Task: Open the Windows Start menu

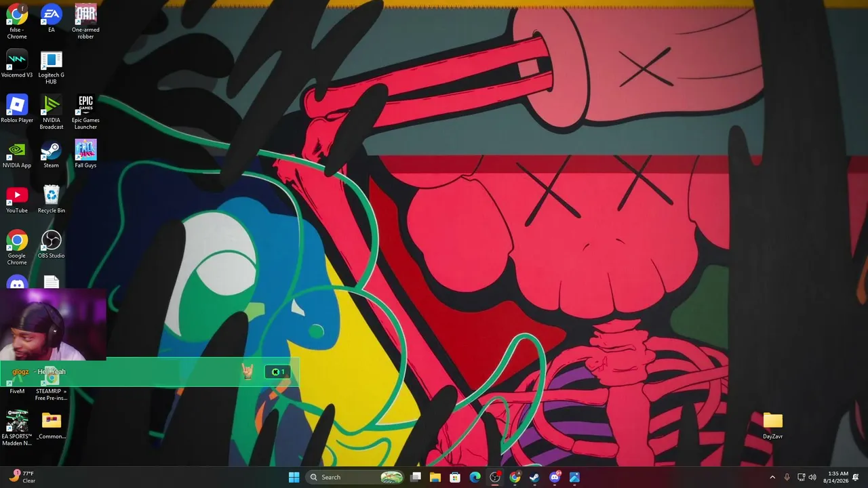Action: coord(294,477)
